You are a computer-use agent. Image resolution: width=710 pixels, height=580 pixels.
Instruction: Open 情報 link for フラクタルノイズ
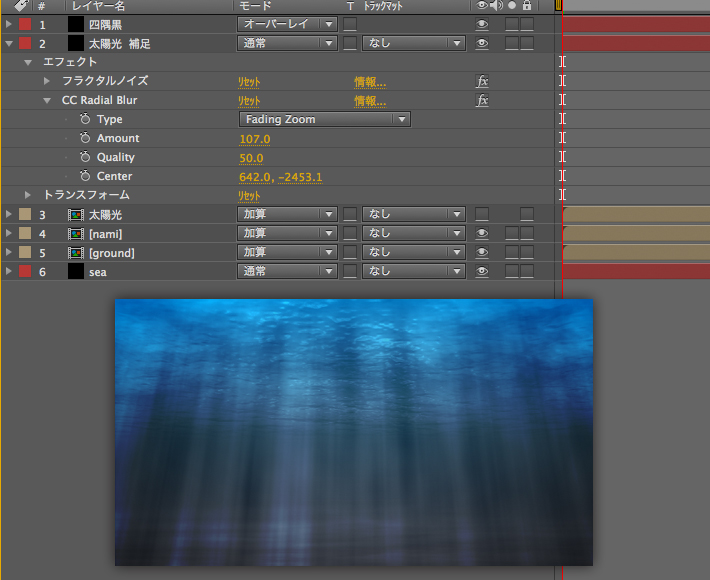369,81
